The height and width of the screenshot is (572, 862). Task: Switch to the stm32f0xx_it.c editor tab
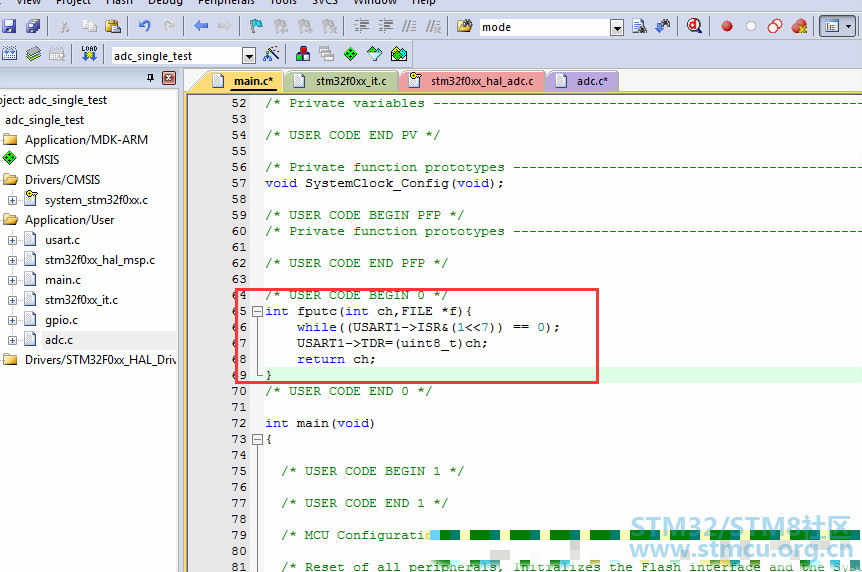click(x=341, y=81)
